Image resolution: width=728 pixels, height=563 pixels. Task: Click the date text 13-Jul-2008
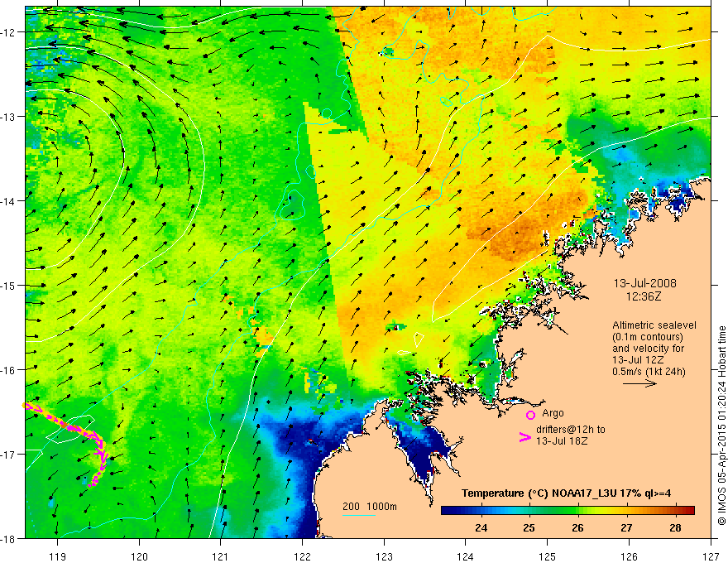645,283
